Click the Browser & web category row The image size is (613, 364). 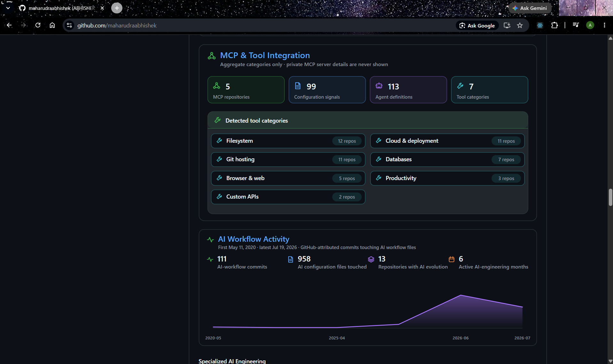pos(288,178)
